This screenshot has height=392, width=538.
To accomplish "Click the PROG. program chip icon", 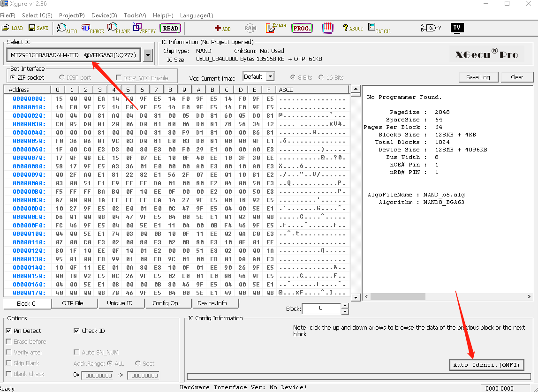I will 302,28.
